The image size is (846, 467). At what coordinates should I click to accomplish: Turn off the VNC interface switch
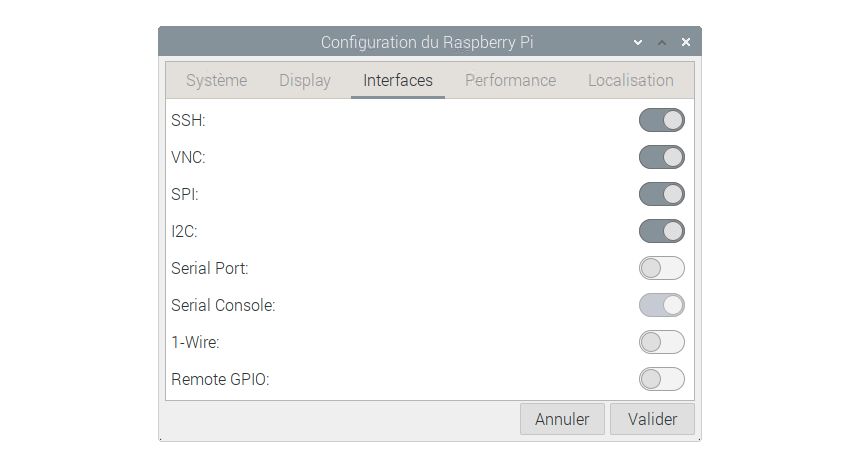point(661,157)
